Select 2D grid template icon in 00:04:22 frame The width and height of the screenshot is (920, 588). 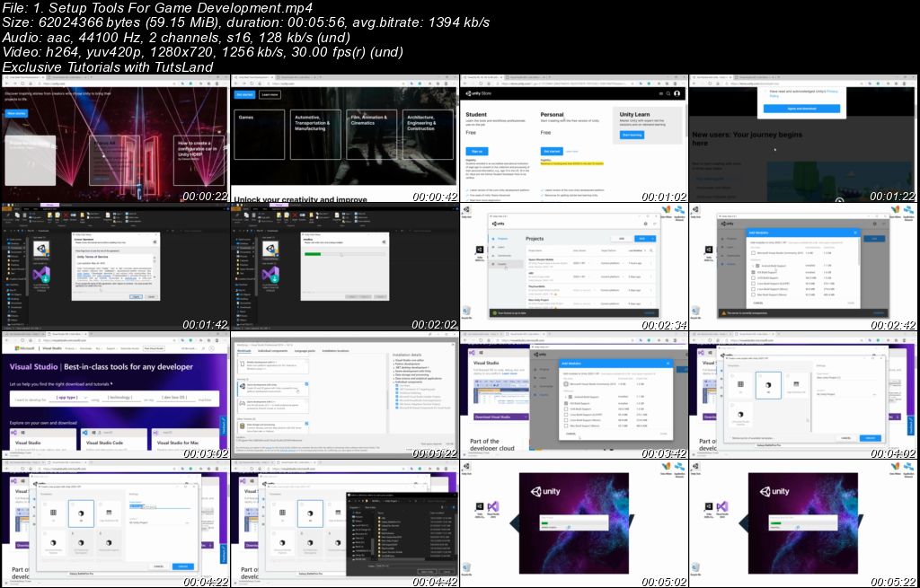(53, 513)
